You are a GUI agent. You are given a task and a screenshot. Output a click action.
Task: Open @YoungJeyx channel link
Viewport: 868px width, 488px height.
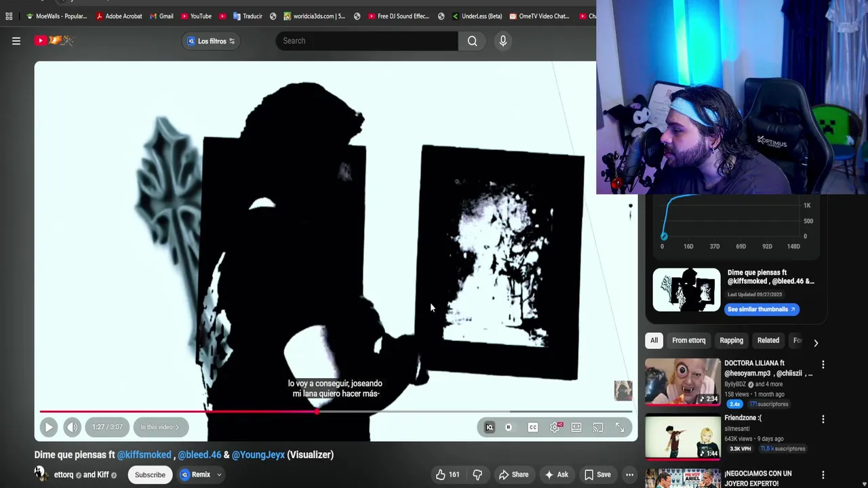(x=258, y=455)
